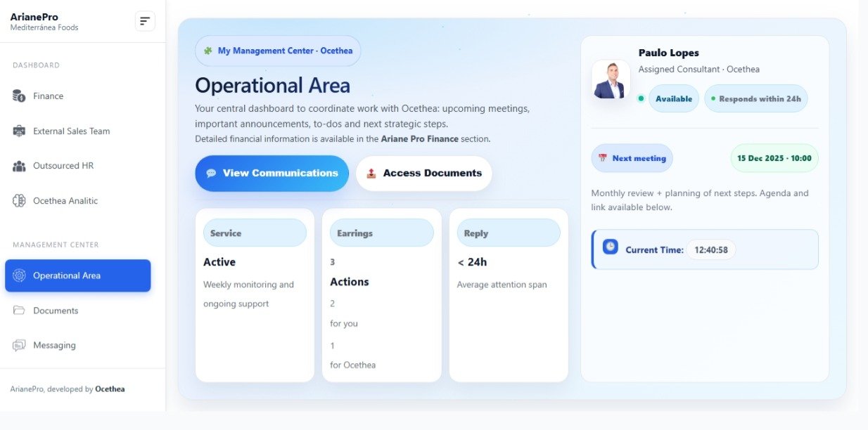The width and height of the screenshot is (868, 430).
Task: Open the Finance section in sidebar
Action: [48, 96]
